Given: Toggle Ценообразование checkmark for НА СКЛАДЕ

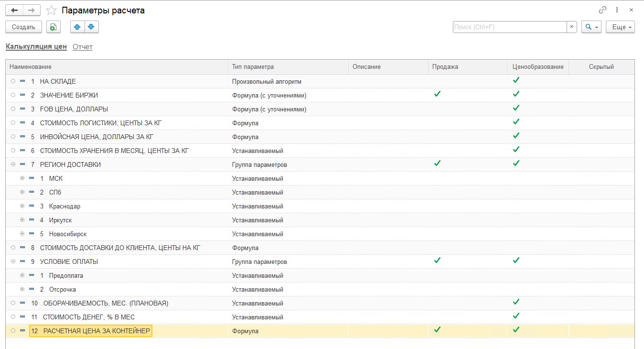Looking at the screenshot, I should coord(516,80).
